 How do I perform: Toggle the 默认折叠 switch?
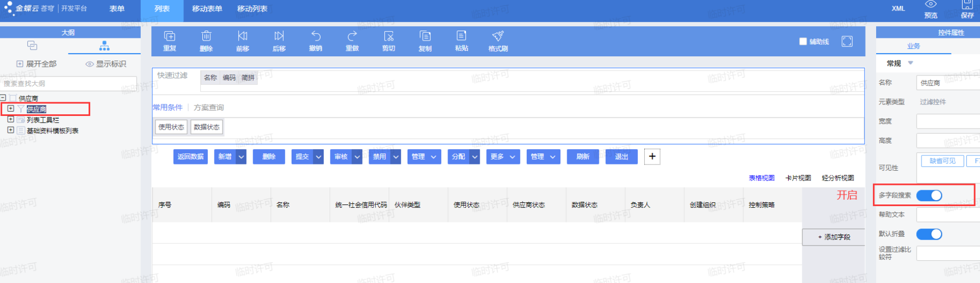[929, 234]
